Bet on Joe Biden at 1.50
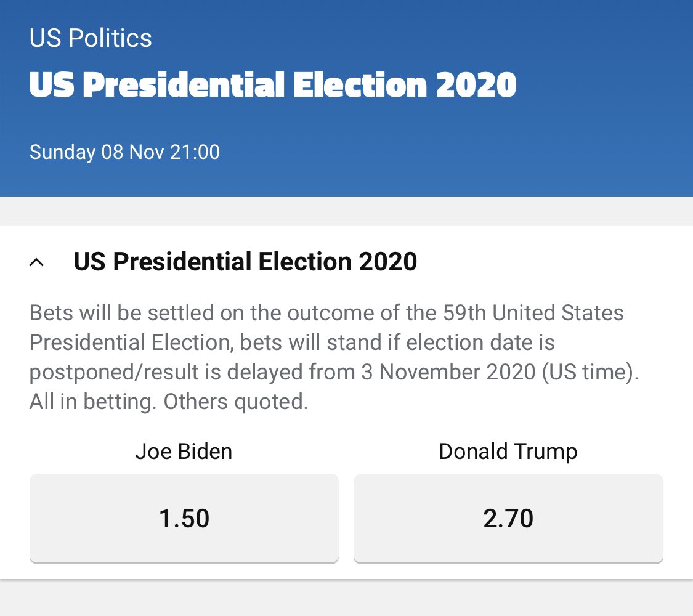Screen dimensions: 693x616 (x=184, y=518)
